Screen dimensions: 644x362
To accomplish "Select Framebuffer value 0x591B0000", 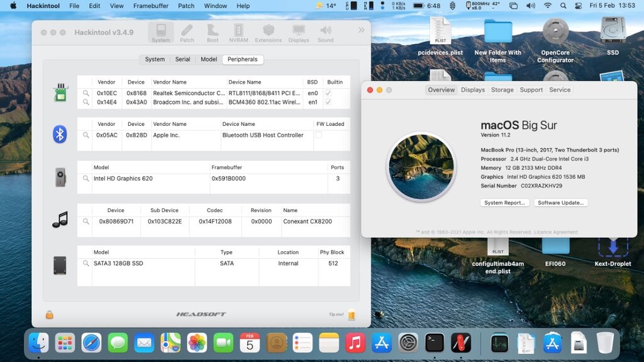I will (228, 179).
